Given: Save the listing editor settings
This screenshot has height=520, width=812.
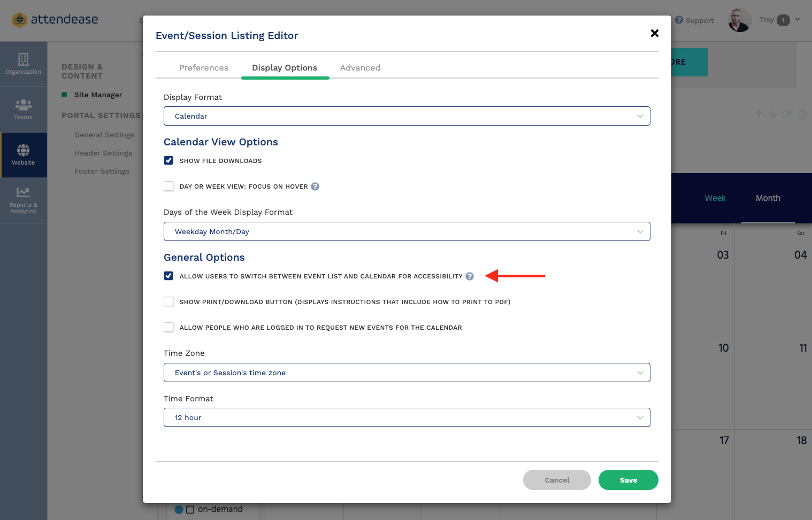Looking at the screenshot, I should 628,480.
